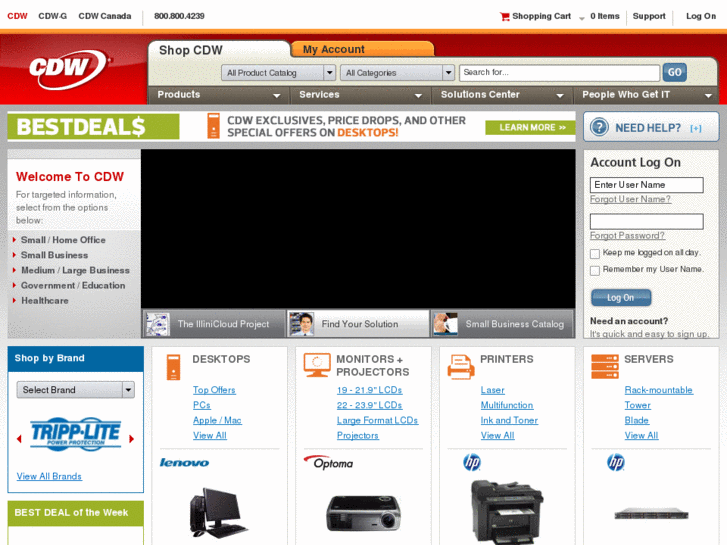
Task: Click the Tripp-Lite brand logo
Action: pos(76,434)
